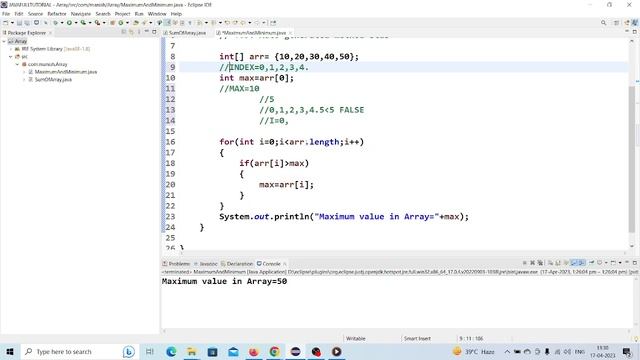The width and height of the screenshot is (640, 360).
Task: Open the Navigate menu
Action: tap(81, 14)
